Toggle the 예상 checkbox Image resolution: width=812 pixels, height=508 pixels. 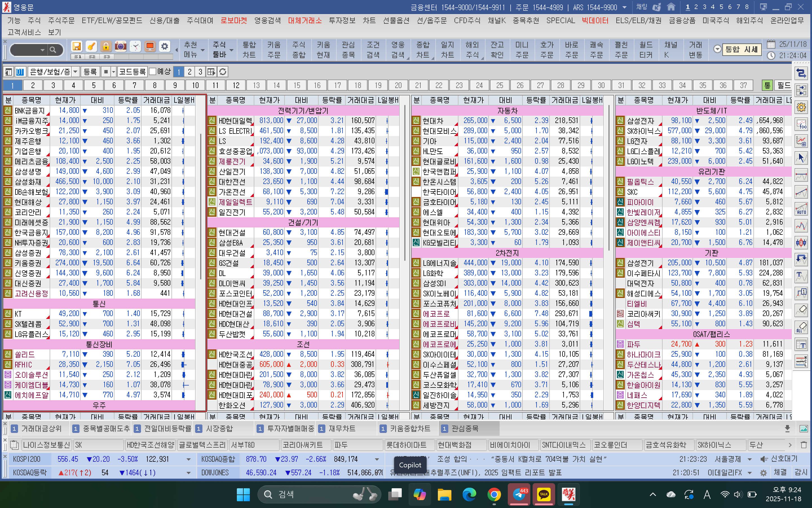pyautogui.click(x=153, y=71)
